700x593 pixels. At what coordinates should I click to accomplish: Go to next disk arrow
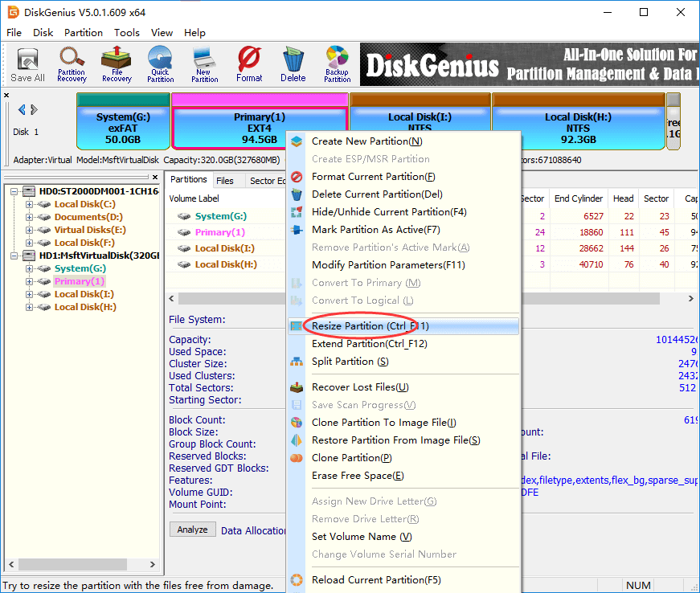(34, 110)
